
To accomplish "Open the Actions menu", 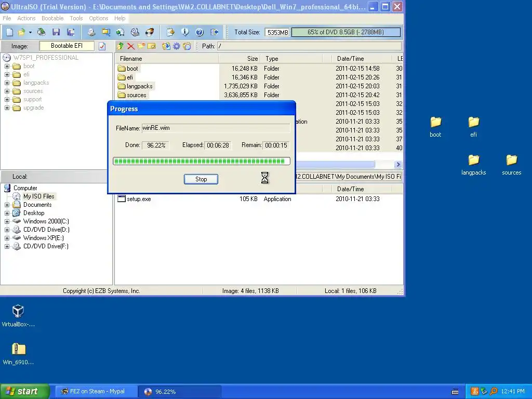I will point(26,18).
